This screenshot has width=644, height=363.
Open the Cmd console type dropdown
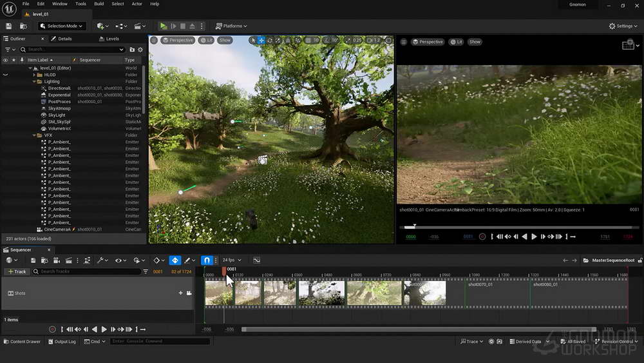(95, 342)
